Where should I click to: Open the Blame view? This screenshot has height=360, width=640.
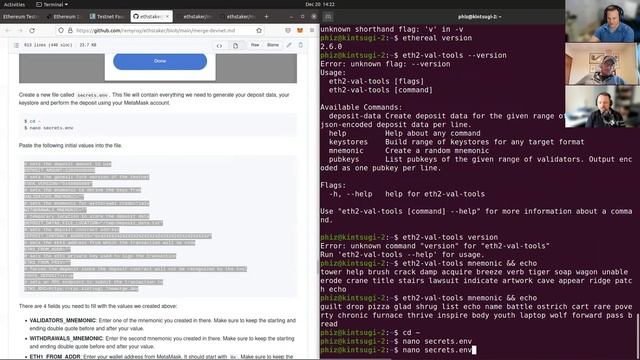pos(273,45)
